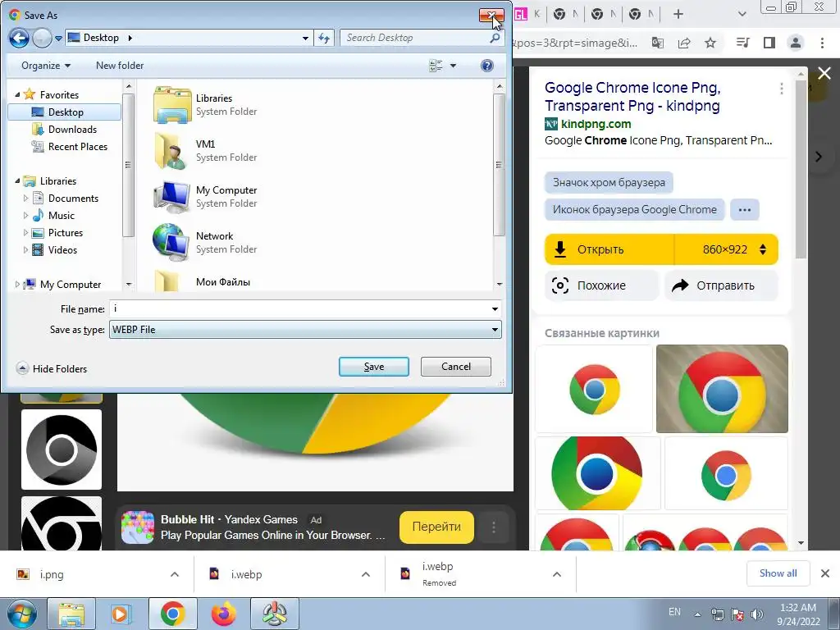Select the VM1 user folder icon

coord(170,151)
